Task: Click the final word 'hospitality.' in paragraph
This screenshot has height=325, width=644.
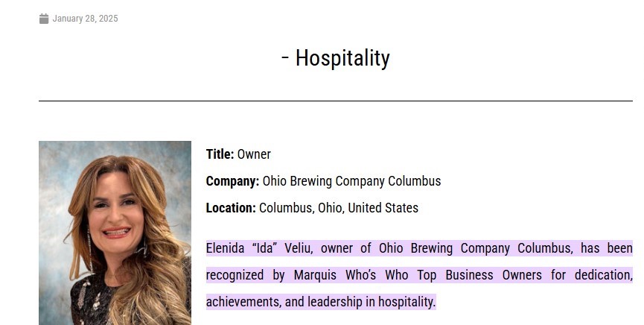Action: tap(407, 302)
